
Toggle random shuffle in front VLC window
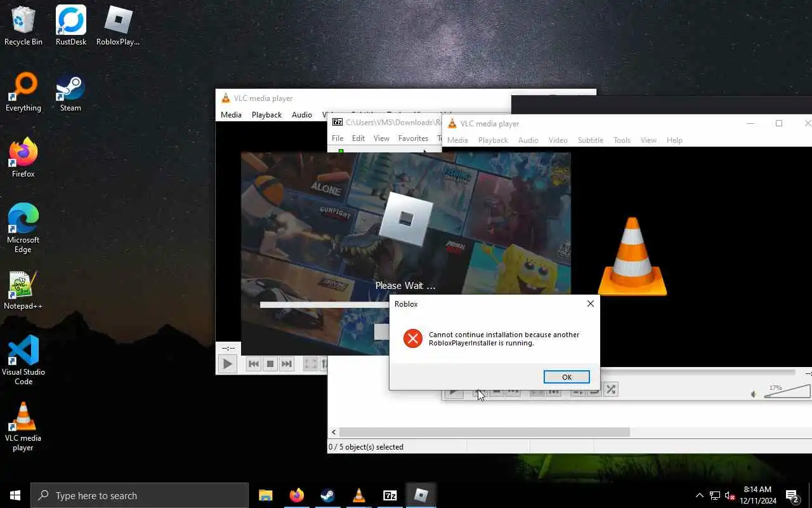(x=611, y=389)
